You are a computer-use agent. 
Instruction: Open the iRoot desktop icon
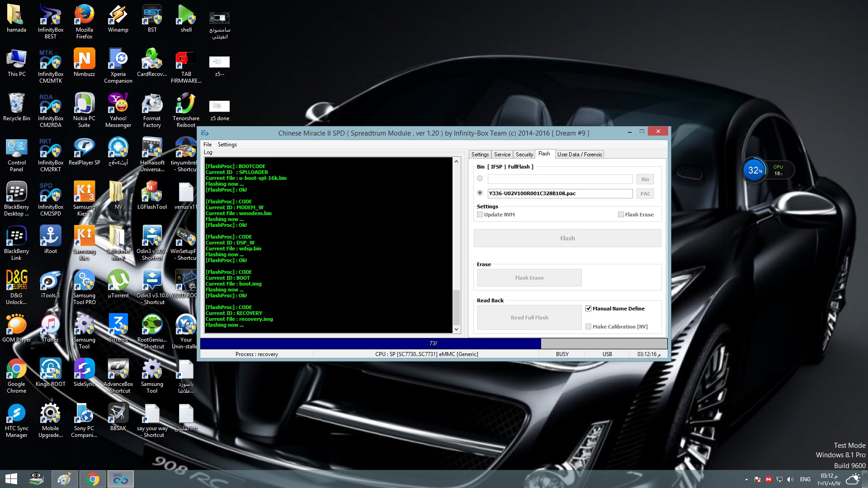(50, 239)
